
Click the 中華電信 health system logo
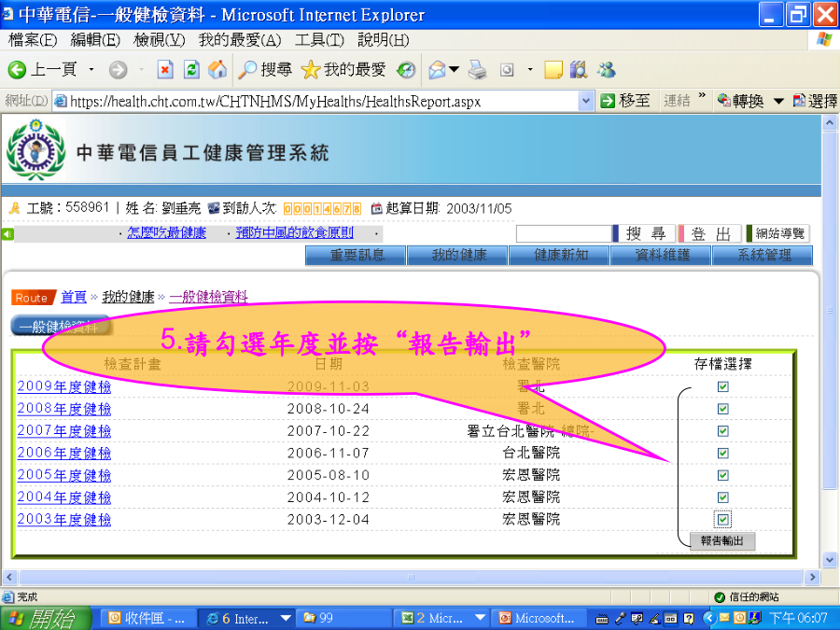pos(35,150)
